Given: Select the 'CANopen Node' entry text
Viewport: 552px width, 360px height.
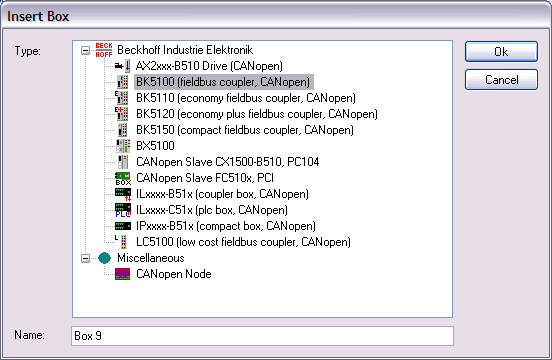Looking at the screenshot, I should coord(174,274).
